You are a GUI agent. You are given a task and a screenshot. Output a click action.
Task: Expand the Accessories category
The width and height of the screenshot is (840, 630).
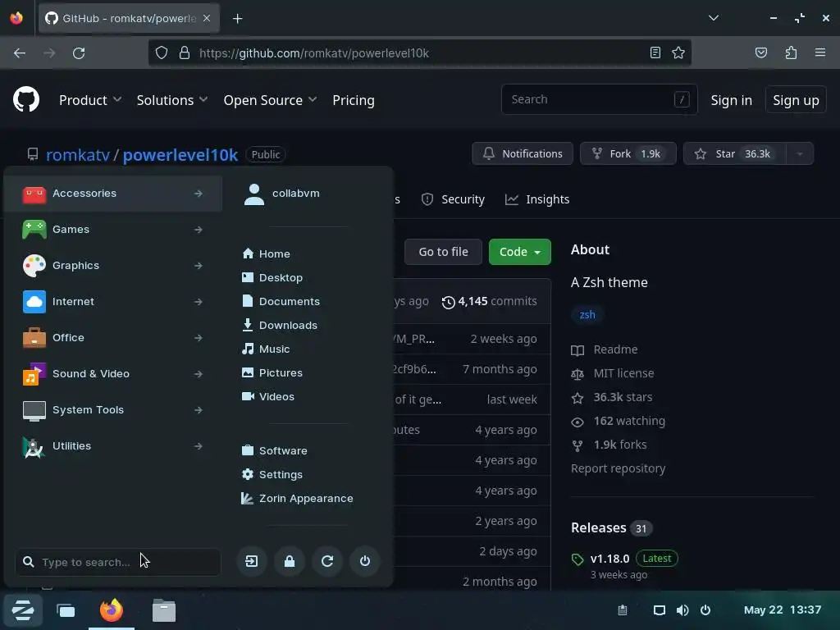[113, 194]
